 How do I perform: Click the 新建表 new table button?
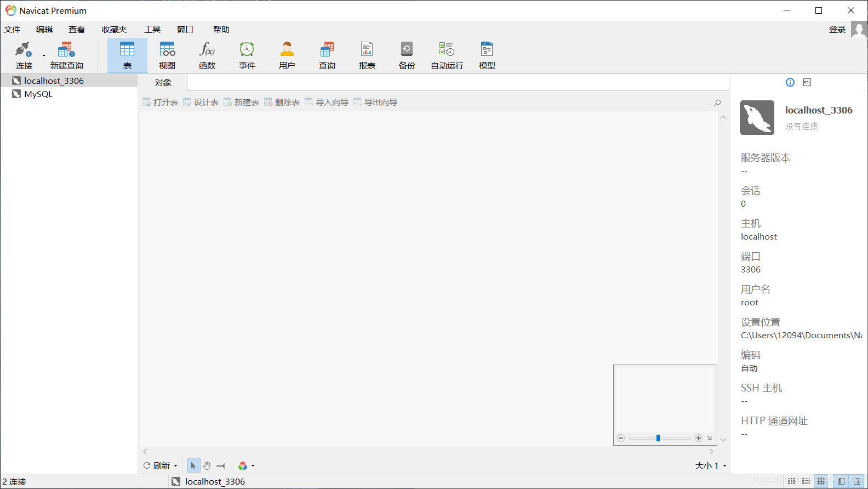pyautogui.click(x=242, y=103)
